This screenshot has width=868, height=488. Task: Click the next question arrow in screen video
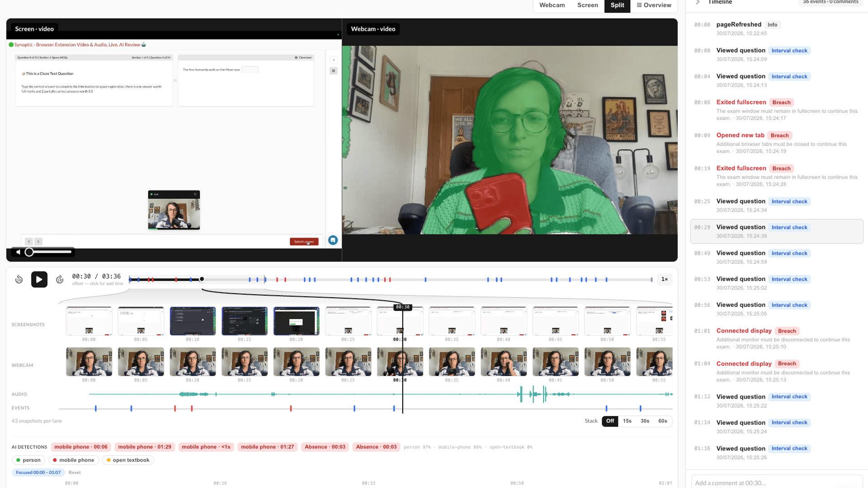point(38,241)
